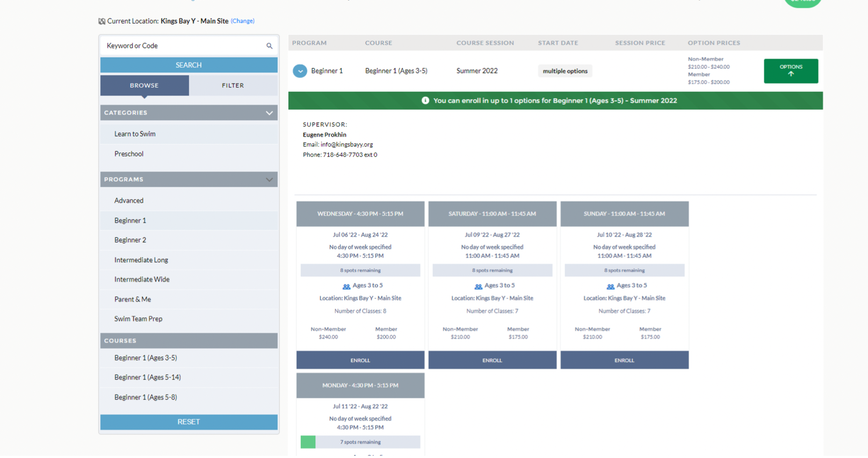This screenshot has width=868, height=458.
Task: Collapse options with the green Options button
Action: pyautogui.click(x=791, y=71)
